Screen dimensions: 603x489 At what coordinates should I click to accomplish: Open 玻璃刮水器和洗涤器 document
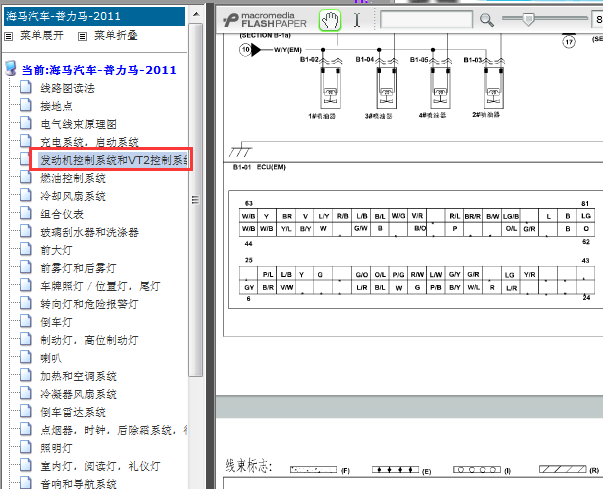[x=89, y=232]
